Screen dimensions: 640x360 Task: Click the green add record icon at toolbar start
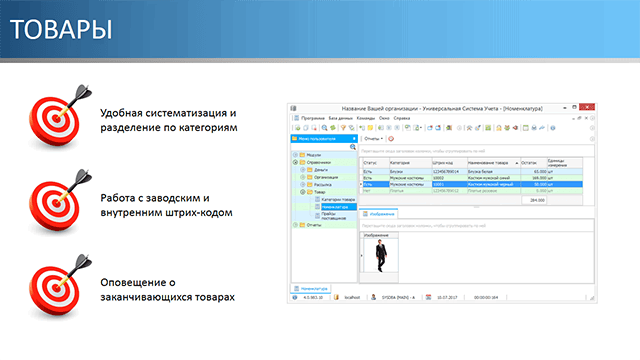click(x=298, y=128)
